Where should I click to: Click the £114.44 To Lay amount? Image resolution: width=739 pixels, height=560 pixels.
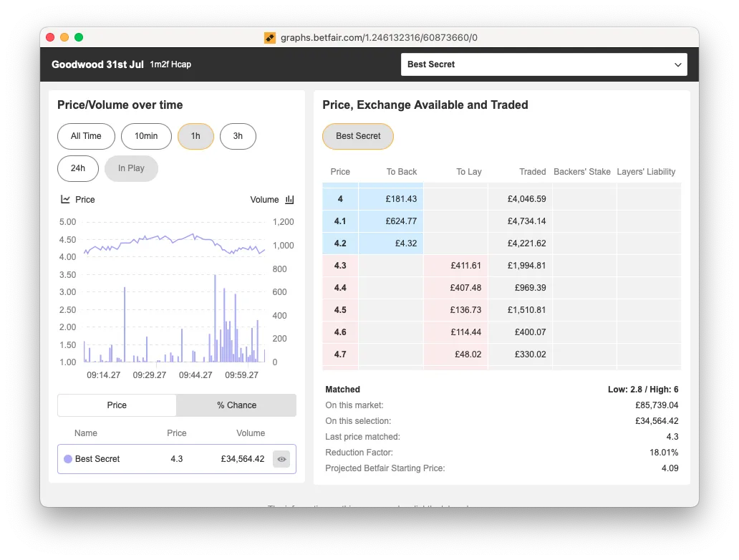465,332
